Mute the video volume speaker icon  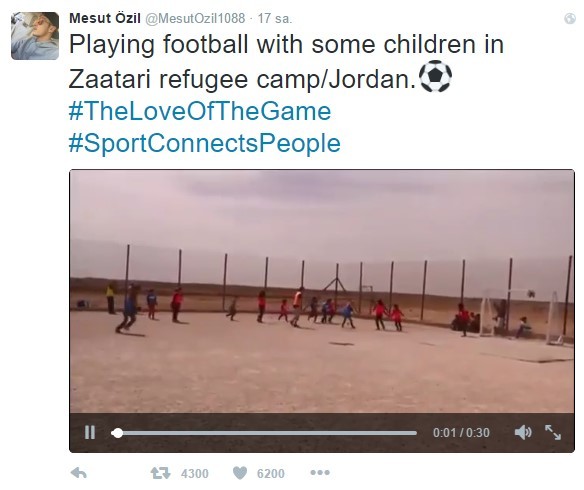pyautogui.click(x=523, y=432)
